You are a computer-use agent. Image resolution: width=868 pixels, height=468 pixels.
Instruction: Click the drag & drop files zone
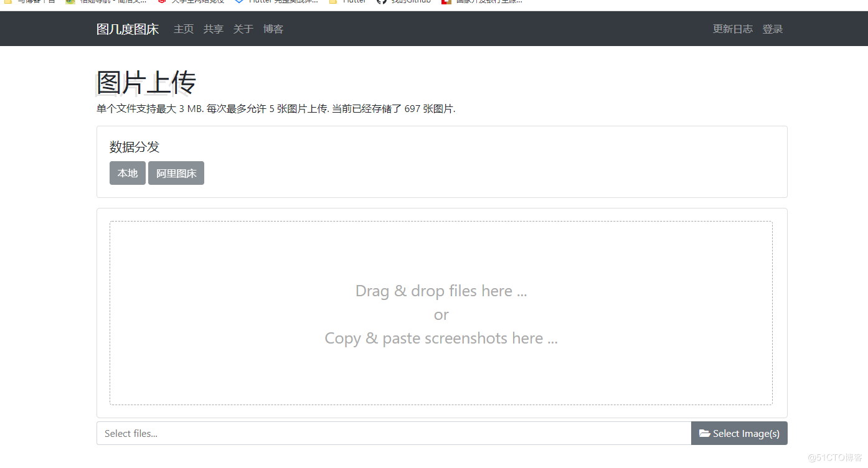point(441,313)
